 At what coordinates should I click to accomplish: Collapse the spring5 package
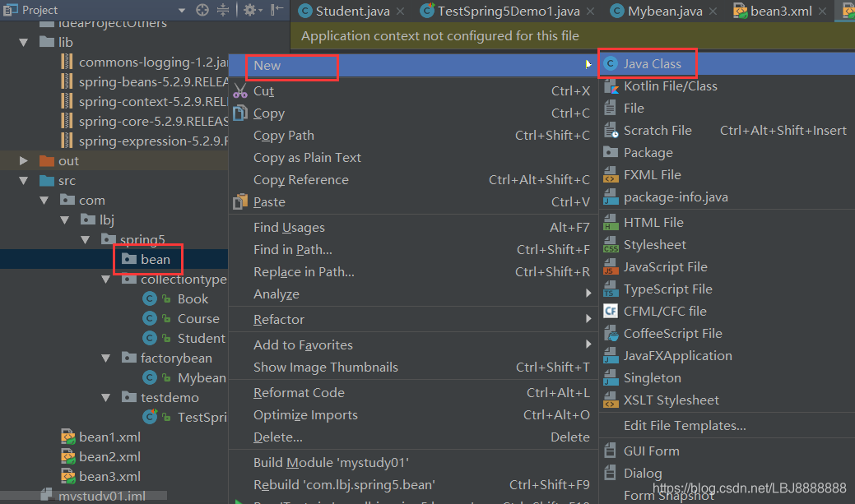click(85, 240)
